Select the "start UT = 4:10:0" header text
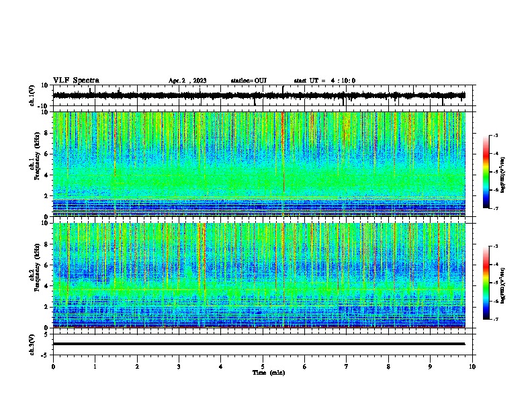The image size is (532, 411). pyautogui.click(x=324, y=81)
